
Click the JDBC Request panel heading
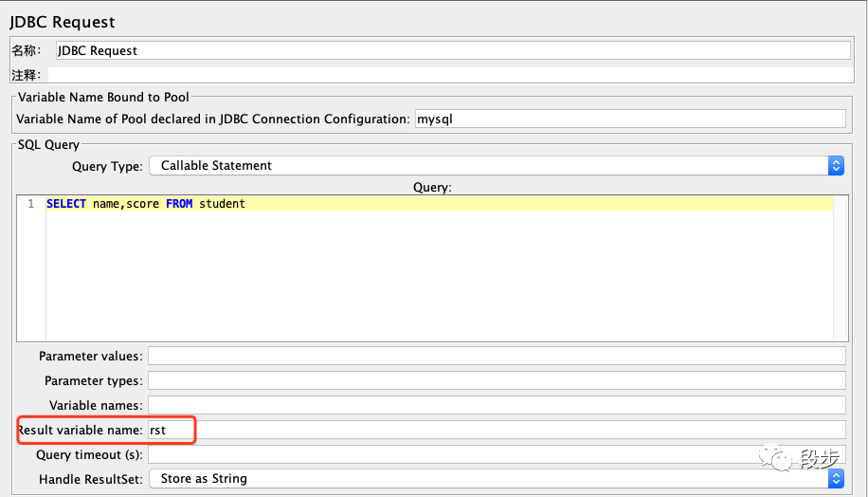[62, 22]
